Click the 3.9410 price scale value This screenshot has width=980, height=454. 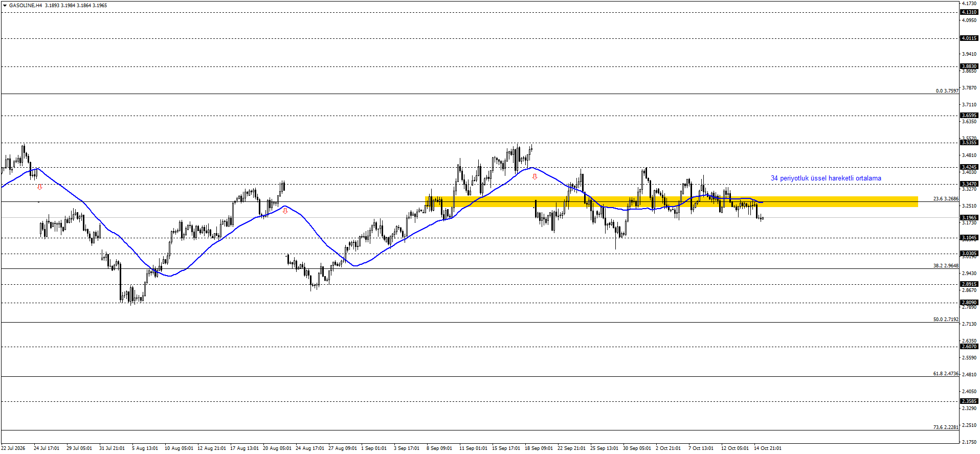(969, 54)
